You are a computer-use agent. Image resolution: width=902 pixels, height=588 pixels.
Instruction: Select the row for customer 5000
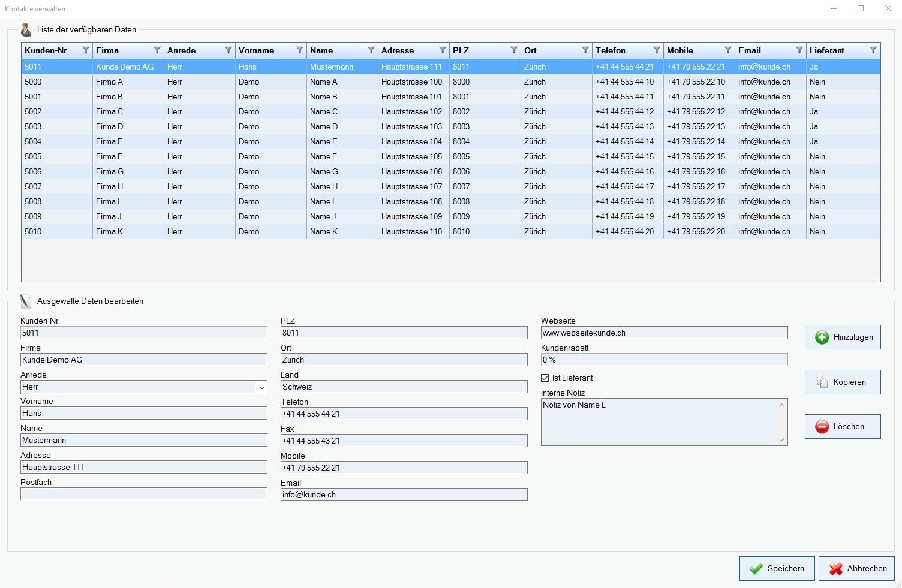pos(451,82)
